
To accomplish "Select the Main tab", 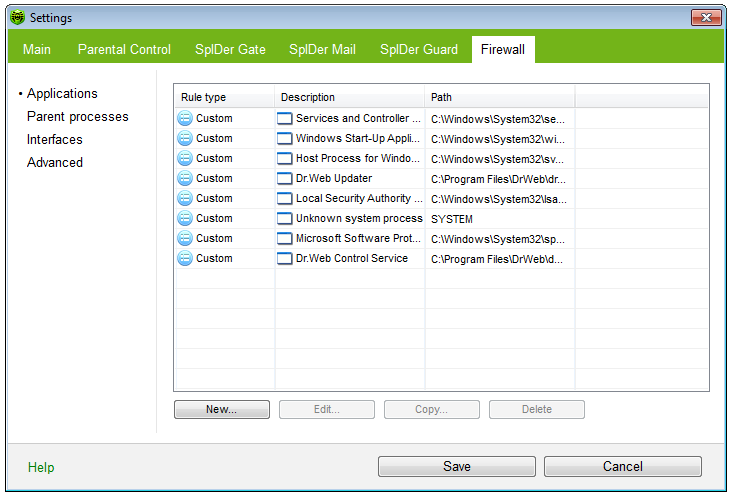I will coord(37,49).
